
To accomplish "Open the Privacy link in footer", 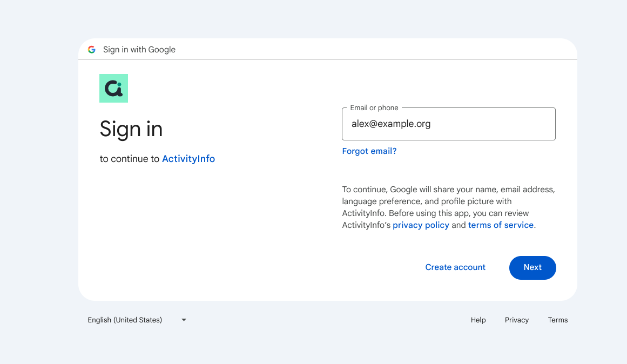I will (517, 320).
